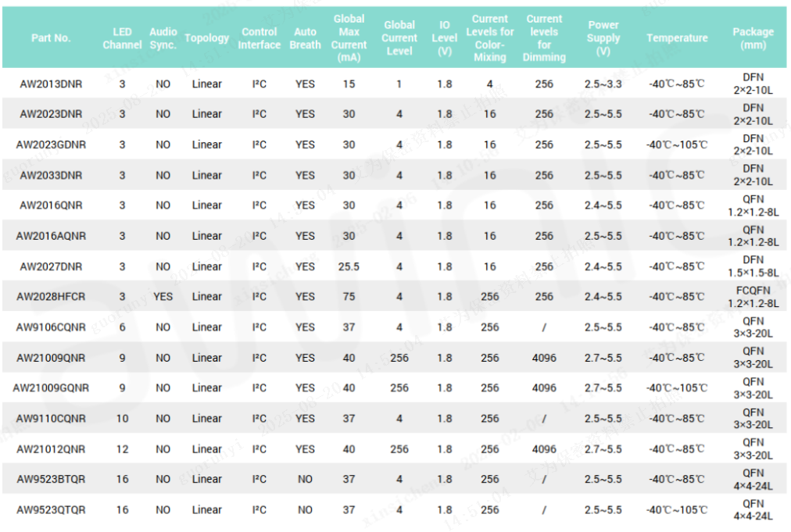Select the AW21012QNR part number
Image resolution: width=791 pixels, height=532 pixels.
[x=51, y=449]
